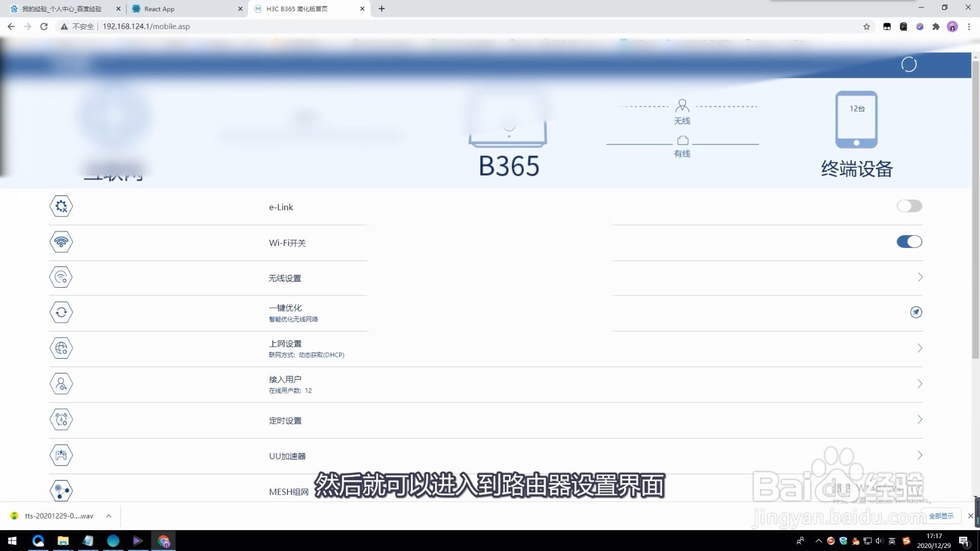Image resolution: width=980 pixels, height=551 pixels.
Task: Click the 全部显示 button in downloads bar
Action: point(941,516)
